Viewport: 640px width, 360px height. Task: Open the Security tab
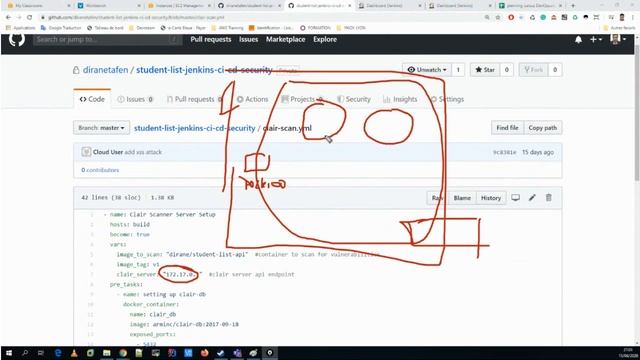point(353,99)
